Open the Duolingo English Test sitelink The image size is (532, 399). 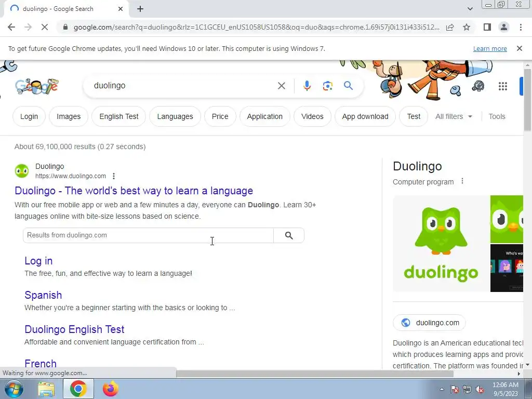(x=74, y=329)
